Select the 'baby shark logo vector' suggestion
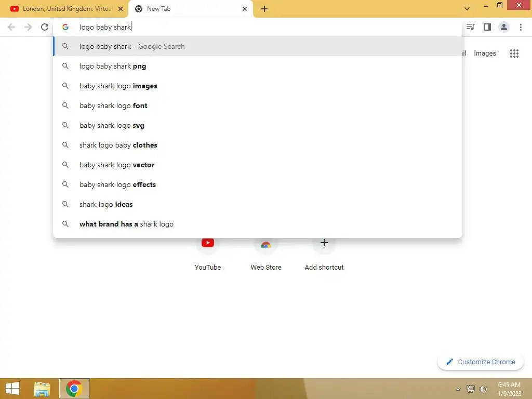 [x=258, y=165]
